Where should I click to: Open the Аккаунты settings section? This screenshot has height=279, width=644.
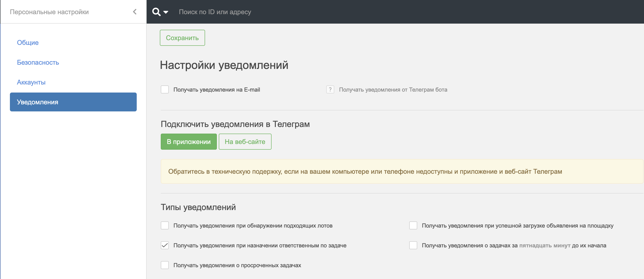coord(31,82)
